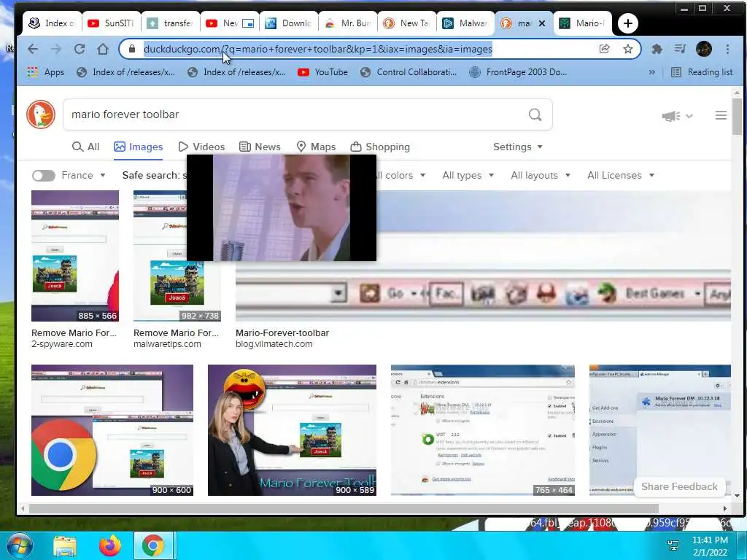Switch to the News results tab

coord(260,147)
